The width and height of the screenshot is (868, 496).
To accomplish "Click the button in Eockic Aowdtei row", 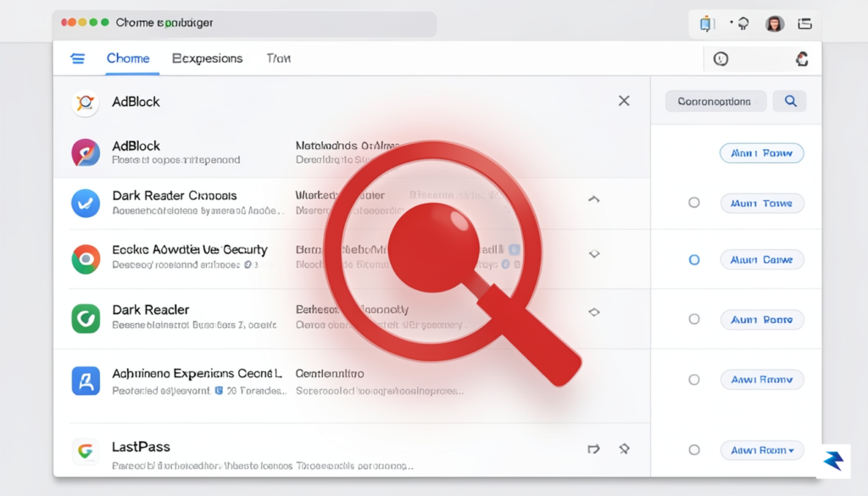I will [762, 259].
